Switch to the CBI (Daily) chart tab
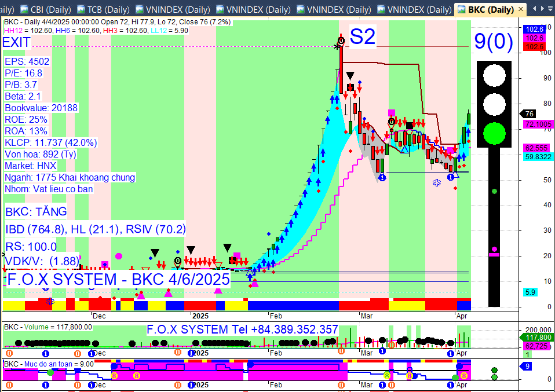Viewport: 555px width, 392px height. 45,9
